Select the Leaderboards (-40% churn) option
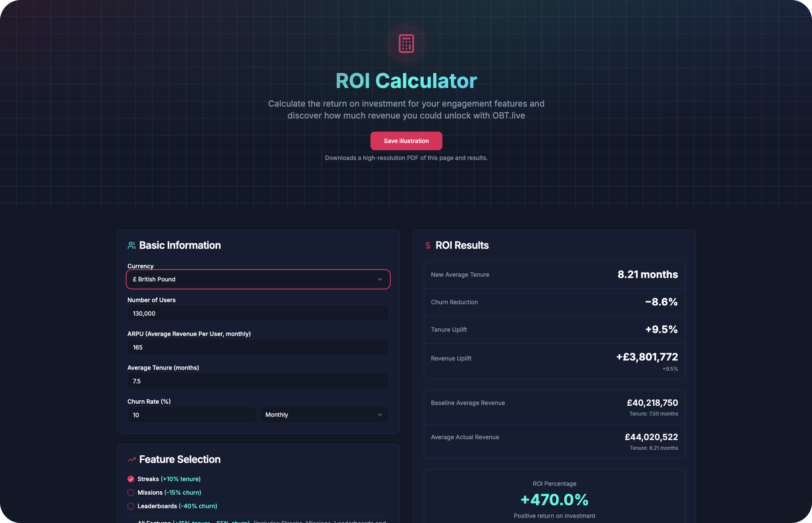812x523 pixels. (x=130, y=506)
